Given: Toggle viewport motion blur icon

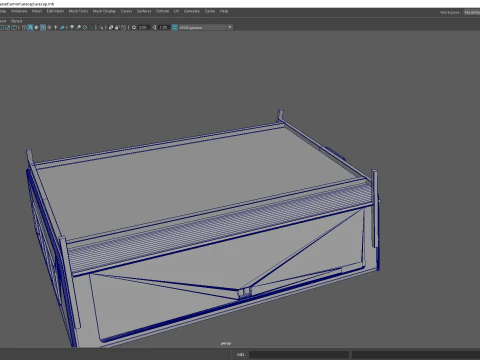Looking at the screenshot, I should click(x=78, y=27).
